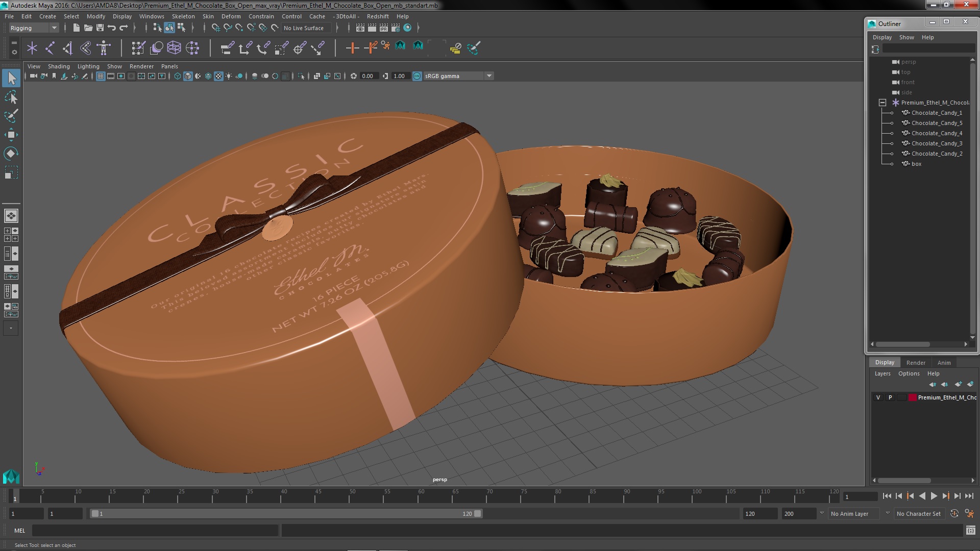Click the single-pane Persp layout icon
The height and width of the screenshot is (551, 980).
tap(11, 216)
